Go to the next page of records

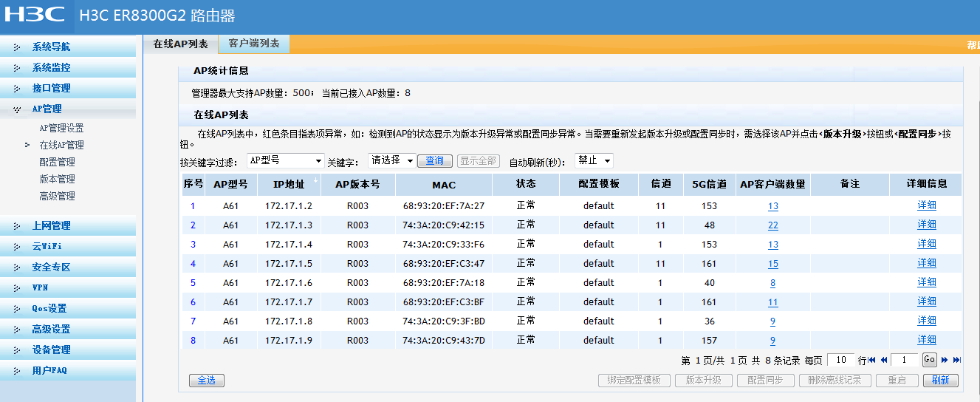[x=945, y=360]
